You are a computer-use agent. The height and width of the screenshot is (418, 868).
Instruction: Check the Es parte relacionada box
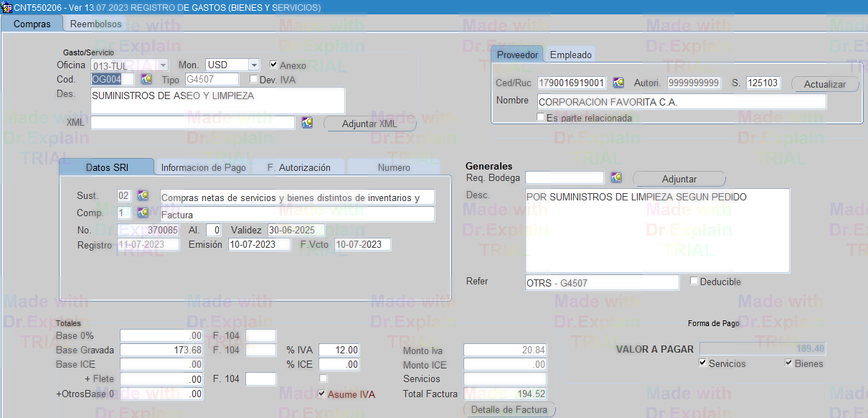pos(541,117)
